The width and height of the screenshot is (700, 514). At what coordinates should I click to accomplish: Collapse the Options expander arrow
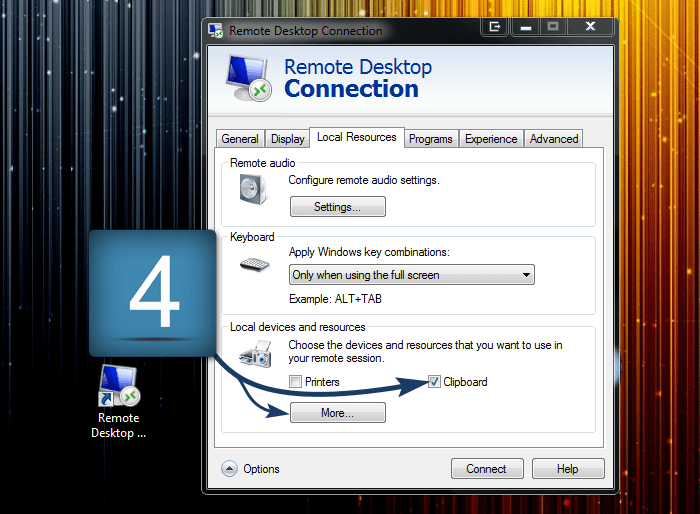[x=229, y=468]
